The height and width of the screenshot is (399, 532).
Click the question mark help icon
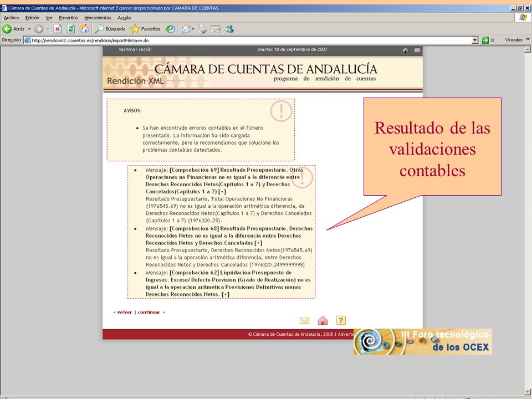(341, 320)
